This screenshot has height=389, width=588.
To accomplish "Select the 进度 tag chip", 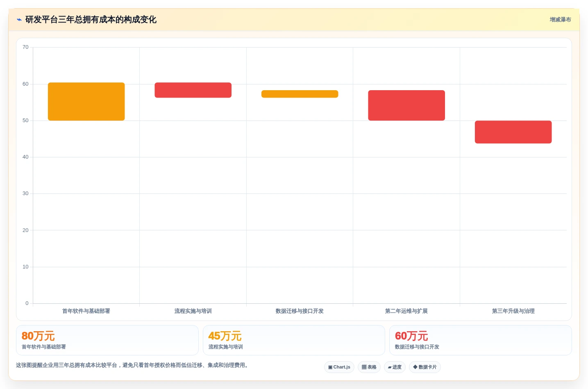I will coord(395,367).
